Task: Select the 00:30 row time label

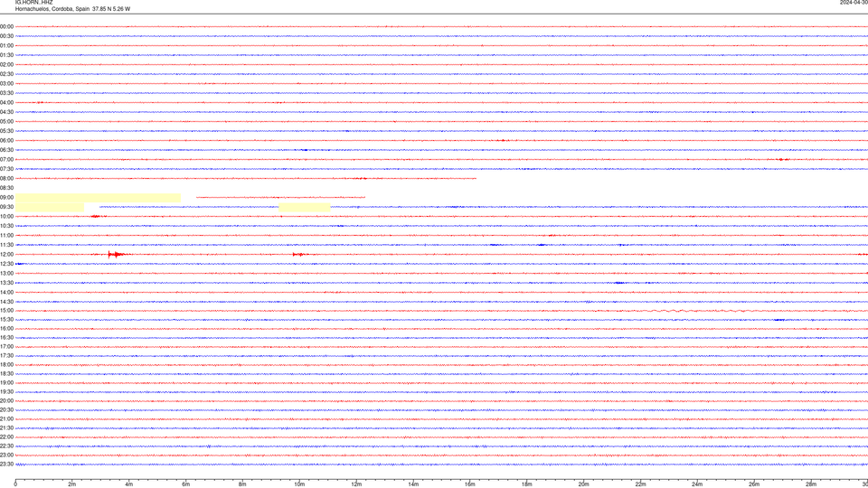Action: point(6,36)
